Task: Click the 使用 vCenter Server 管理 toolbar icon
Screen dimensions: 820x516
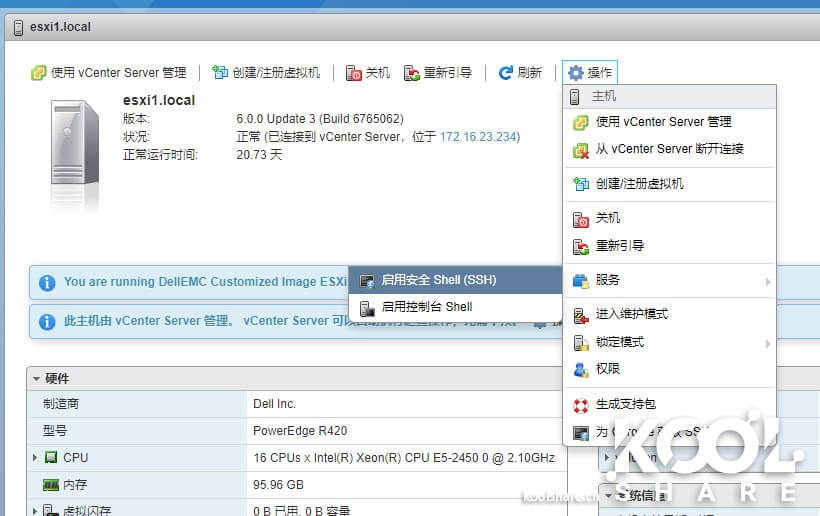Action: pos(39,73)
